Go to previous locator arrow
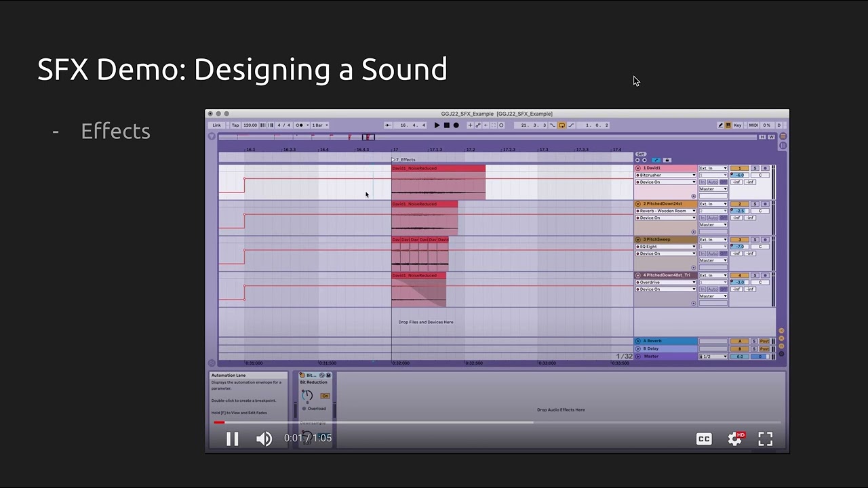This screenshot has height=488, width=868. (x=637, y=160)
